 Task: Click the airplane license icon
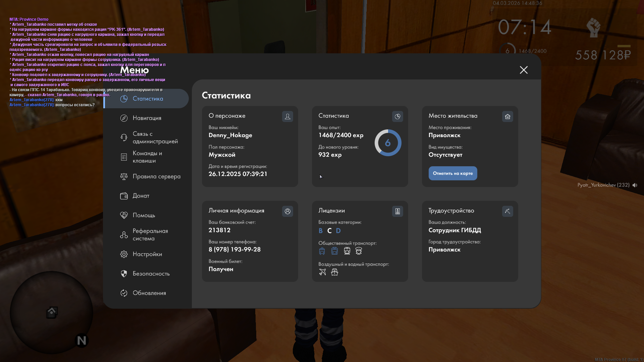coord(322,272)
